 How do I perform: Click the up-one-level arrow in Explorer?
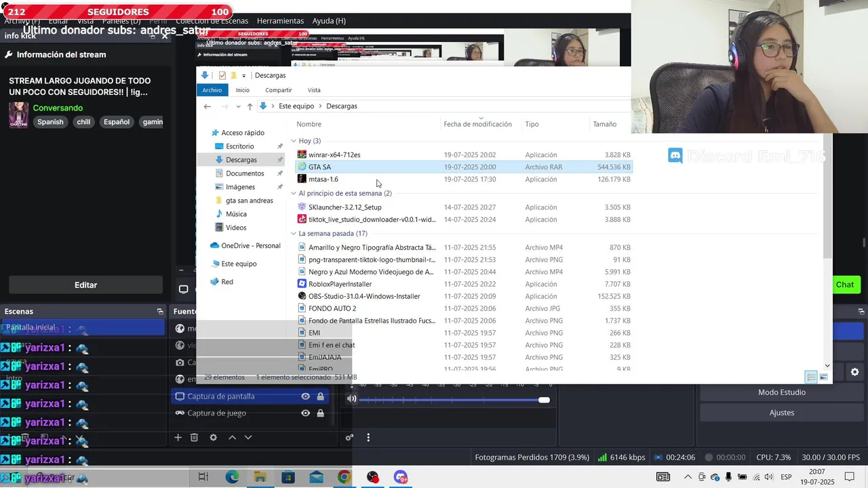[x=250, y=106]
